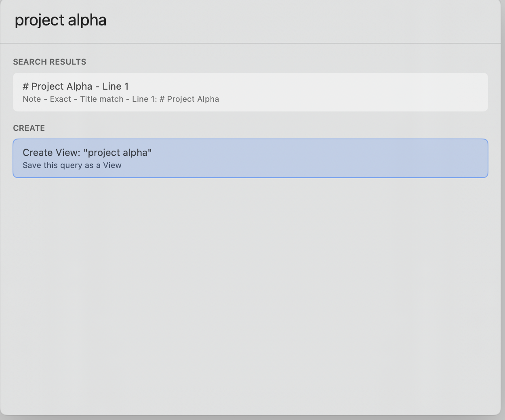The image size is (505, 420).
Task: Click the divider line beneath the search field
Action: click(250, 43)
